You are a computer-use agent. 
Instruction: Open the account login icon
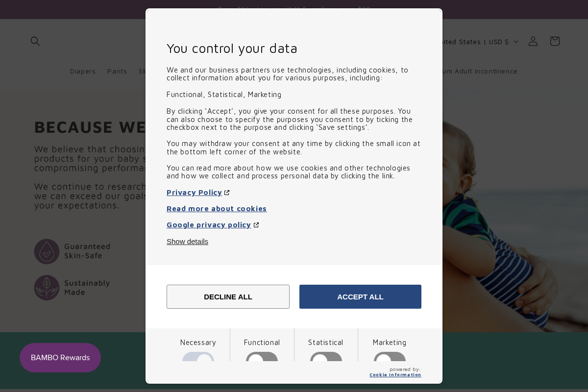pos(533,41)
